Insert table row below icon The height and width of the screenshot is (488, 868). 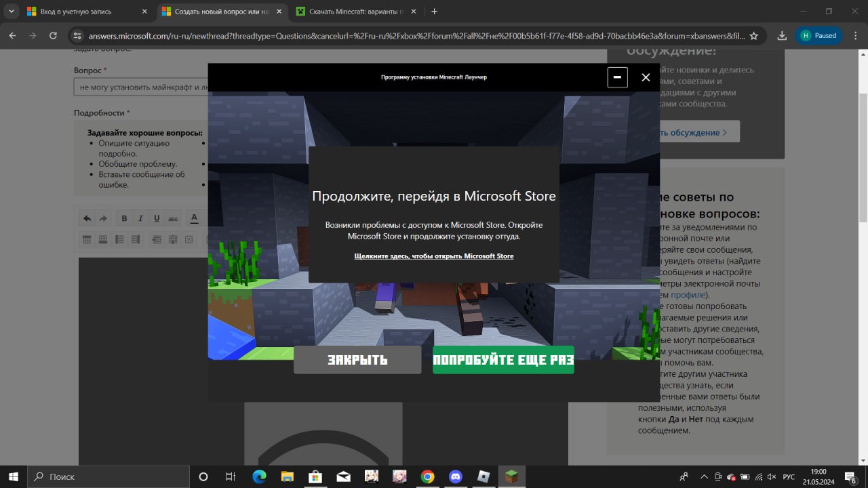click(x=103, y=239)
